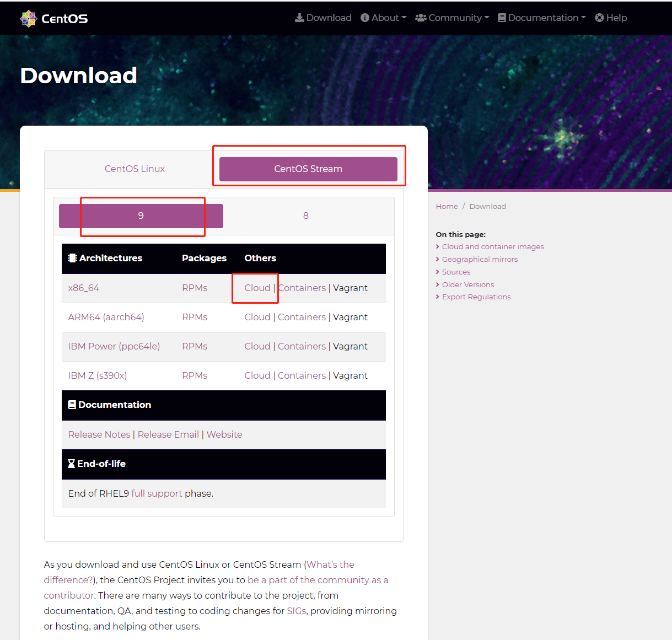Jump to Cloud and container images section
Screen dimensions: 672x640
click(x=493, y=246)
